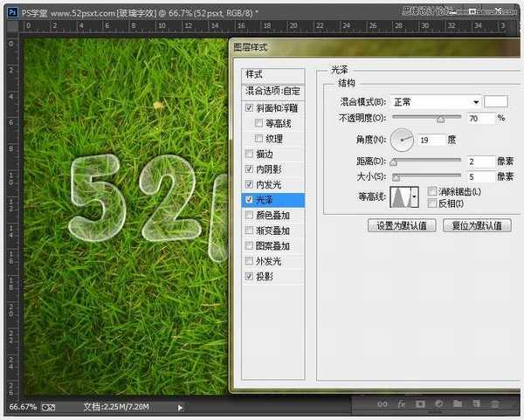Click the new adjustment layer icon

[438, 405]
